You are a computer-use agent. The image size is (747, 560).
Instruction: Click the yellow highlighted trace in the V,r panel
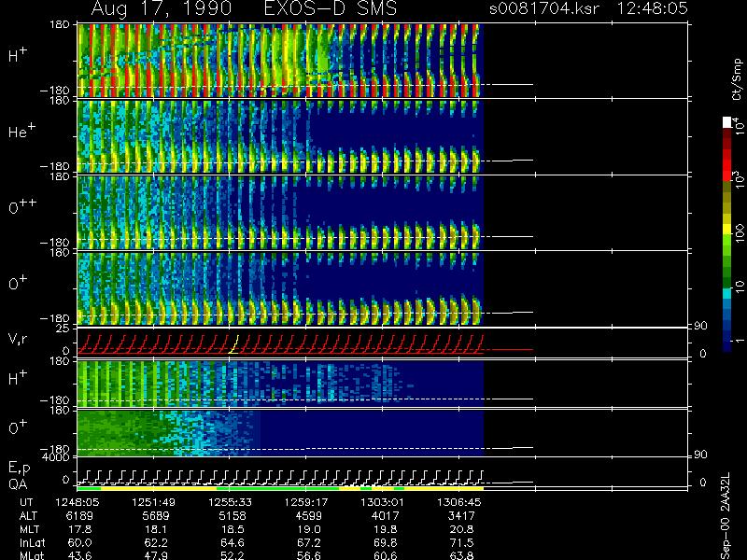[234, 344]
